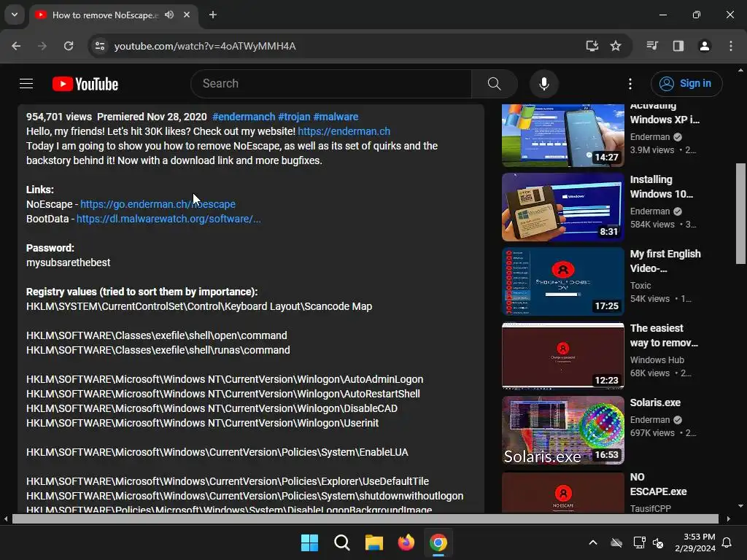747x560 pixels.
Task: Reload the current page
Action: click(x=69, y=46)
